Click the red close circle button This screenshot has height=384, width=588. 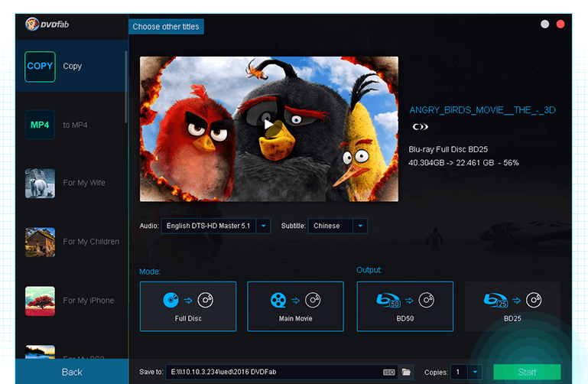coord(560,24)
